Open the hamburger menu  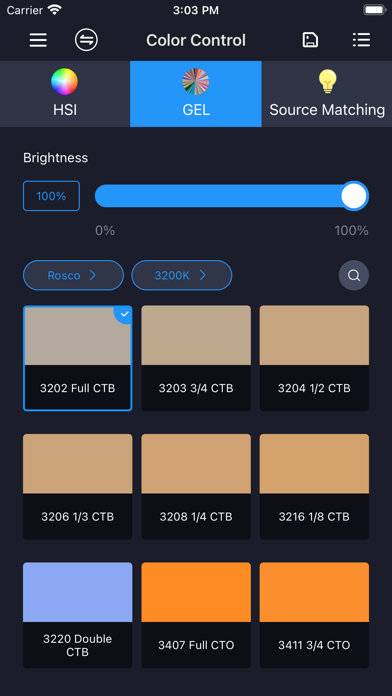pos(38,40)
